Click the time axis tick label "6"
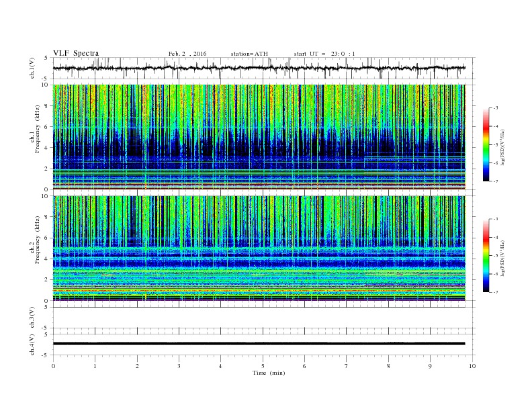This screenshot has height=411, width=532. point(304,366)
